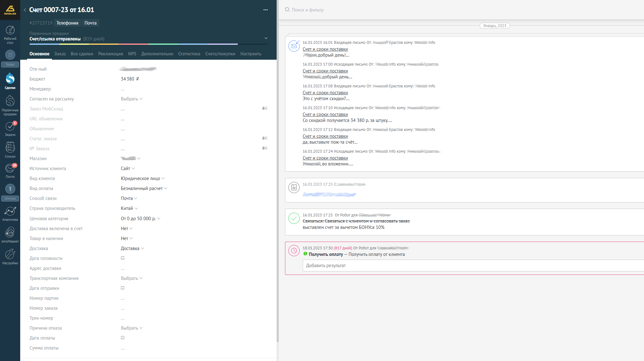Open the 16:01 email Счет и сроки поставки
The width and height of the screenshot is (644, 361).
pyautogui.click(x=325, y=49)
